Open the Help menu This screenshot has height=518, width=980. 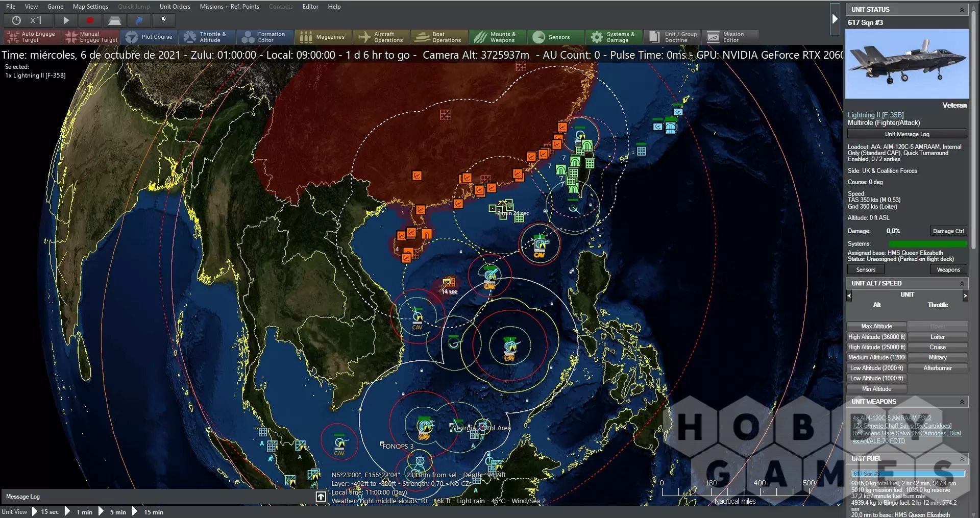pyautogui.click(x=334, y=7)
